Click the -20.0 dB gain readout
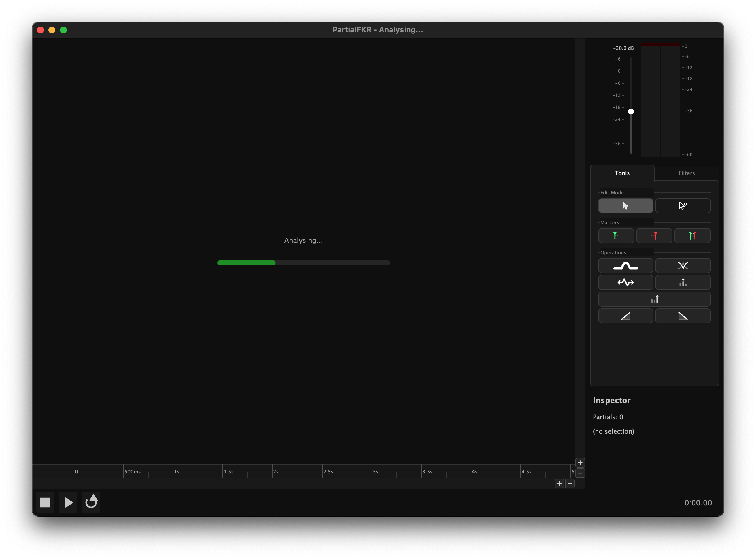756x559 pixels. pyautogui.click(x=623, y=48)
